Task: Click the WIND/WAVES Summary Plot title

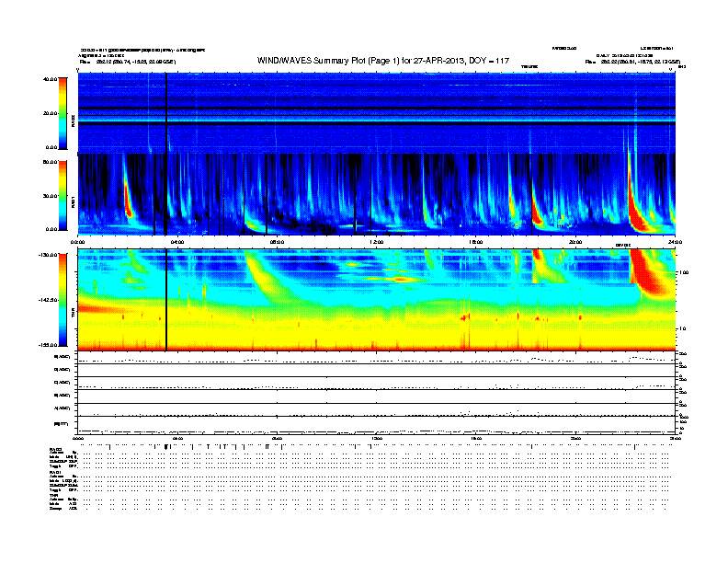Action: tap(383, 61)
